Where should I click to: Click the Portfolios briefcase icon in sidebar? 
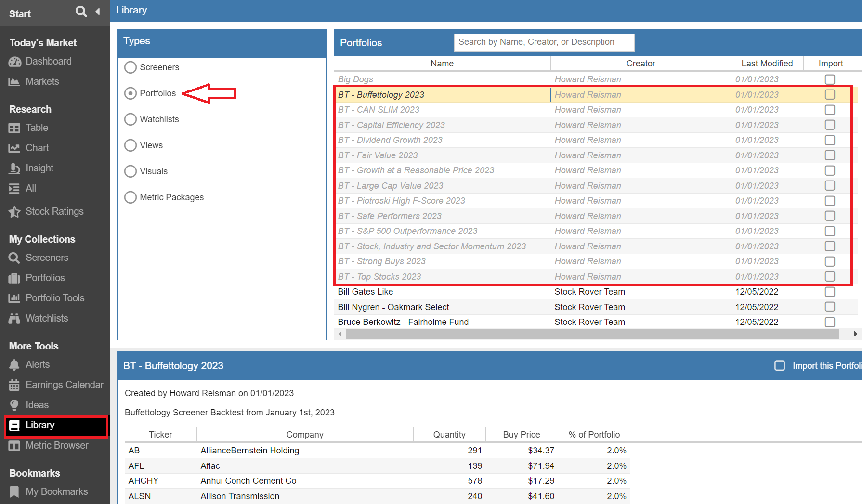(x=14, y=278)
